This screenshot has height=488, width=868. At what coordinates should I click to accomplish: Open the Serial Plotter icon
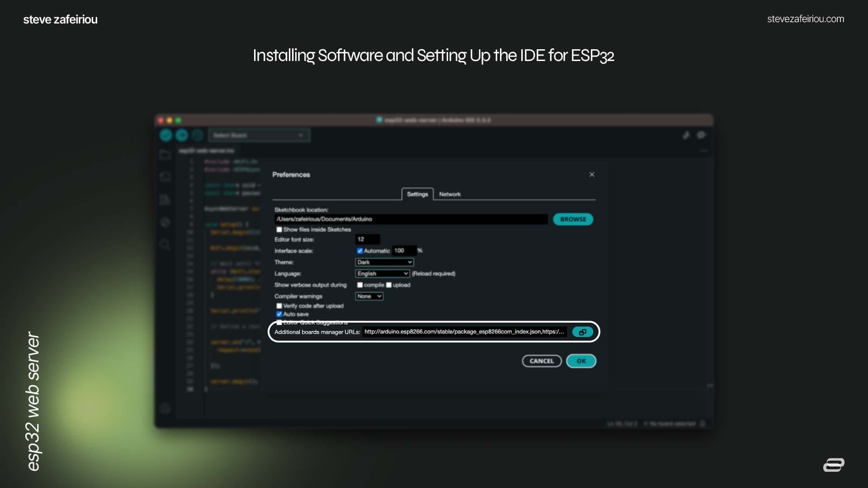coord(686,135)
